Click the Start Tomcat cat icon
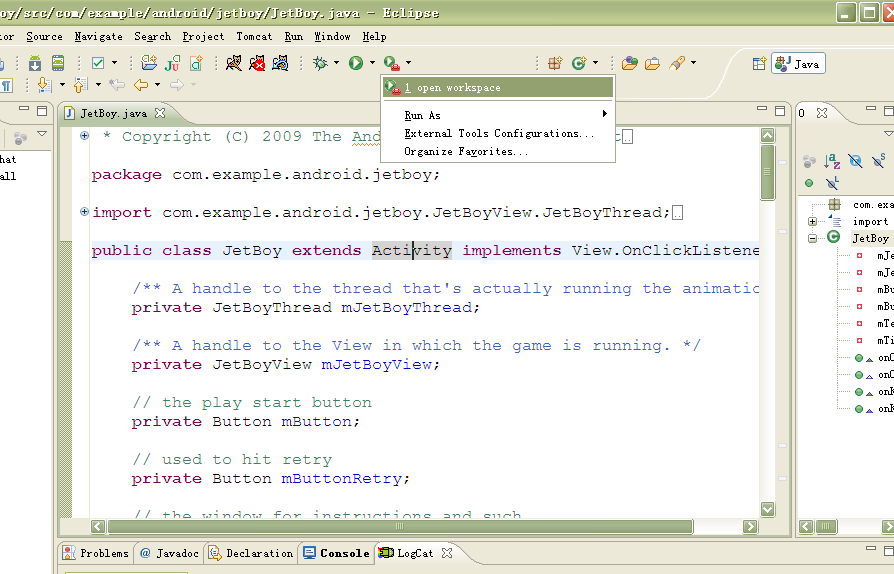The height and width of the screenshot is (574, 894). tap(234, 63)
